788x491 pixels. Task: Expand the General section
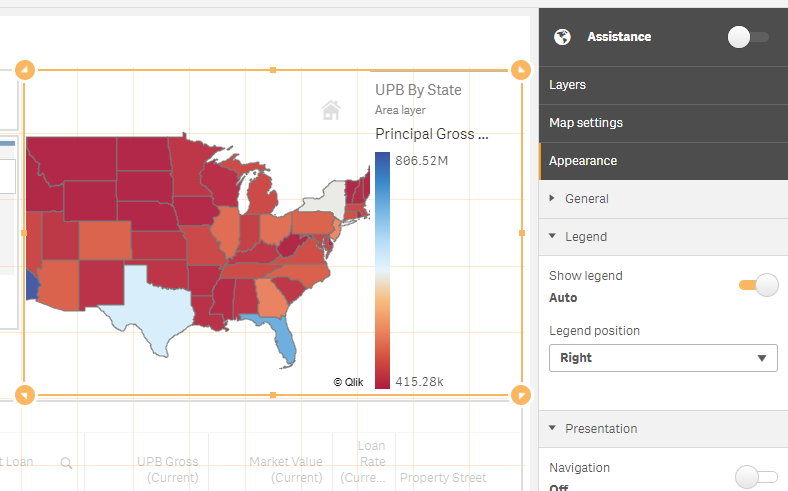pyautogui.click(x=586, y=199)
